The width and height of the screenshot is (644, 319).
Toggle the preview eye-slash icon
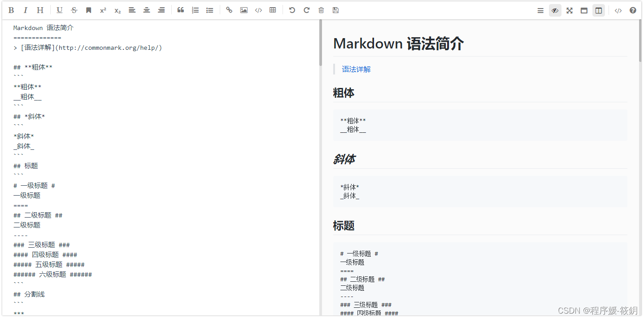pos(555,10)
